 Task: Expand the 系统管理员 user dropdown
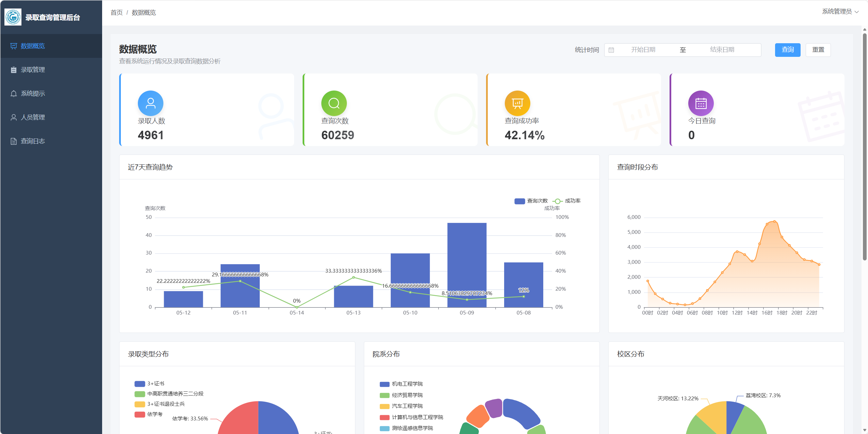(840, 12)
